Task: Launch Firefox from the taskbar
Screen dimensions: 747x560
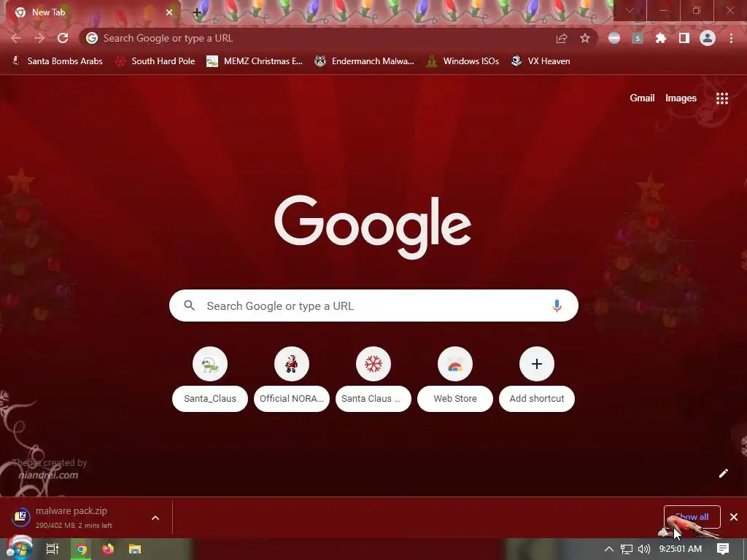Action: tap(108, 549)
